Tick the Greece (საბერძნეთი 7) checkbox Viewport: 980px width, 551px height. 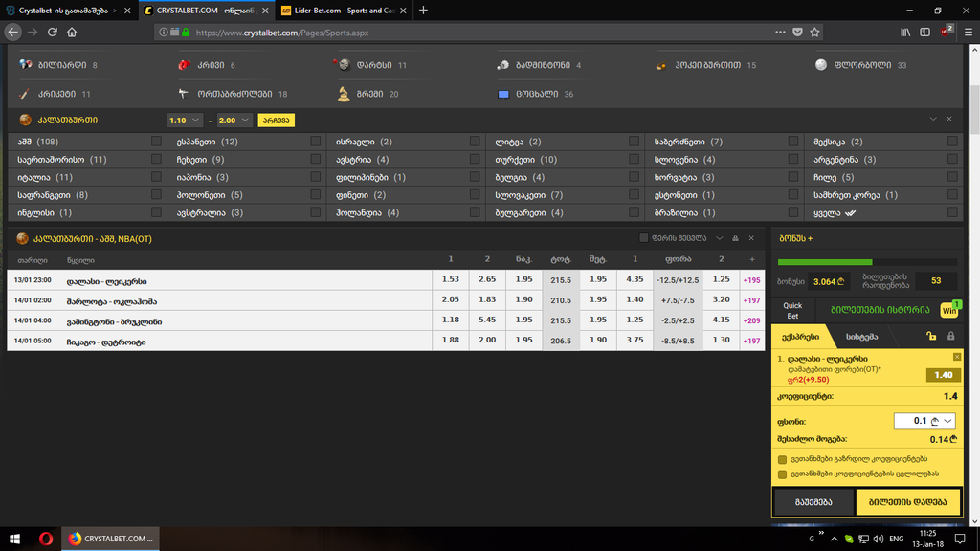(793, 142)
